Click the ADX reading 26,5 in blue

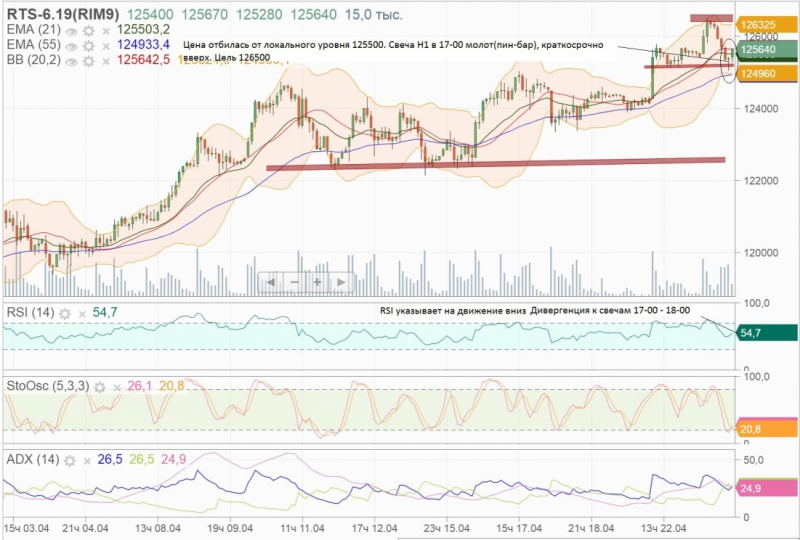(x=110, y=460)
